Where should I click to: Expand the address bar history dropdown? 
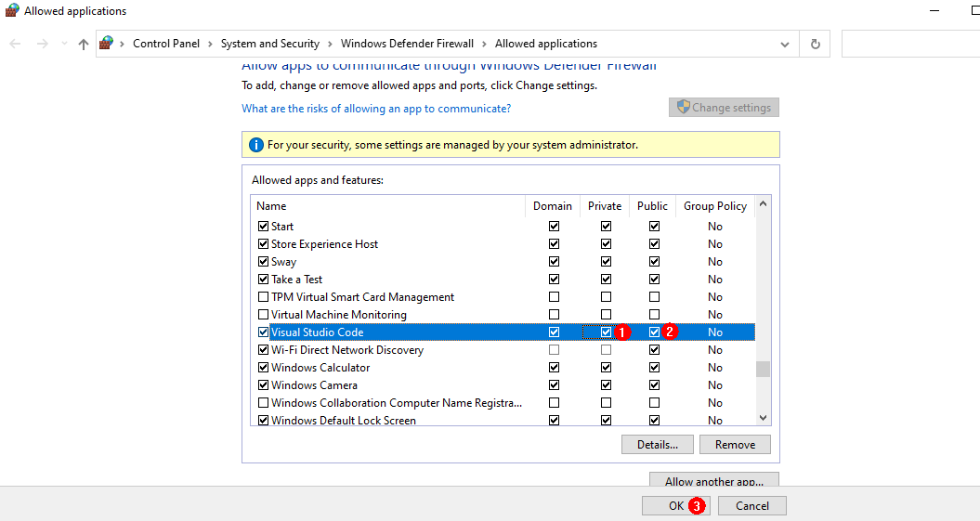coord(785,44)
